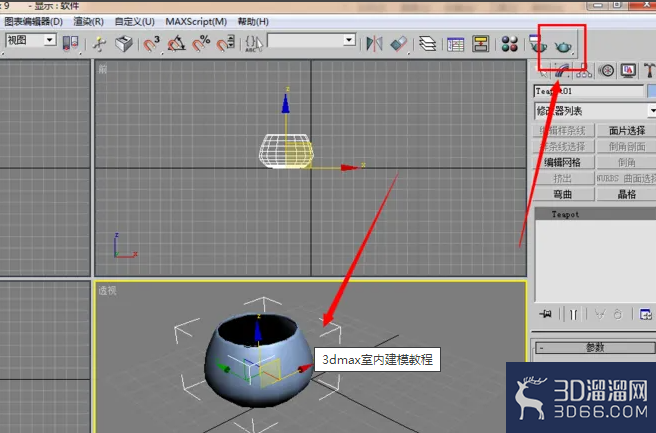Click the edit named selection sets icon
The width and height of the screenshot is (656, 433).
[x=254, y=44]
